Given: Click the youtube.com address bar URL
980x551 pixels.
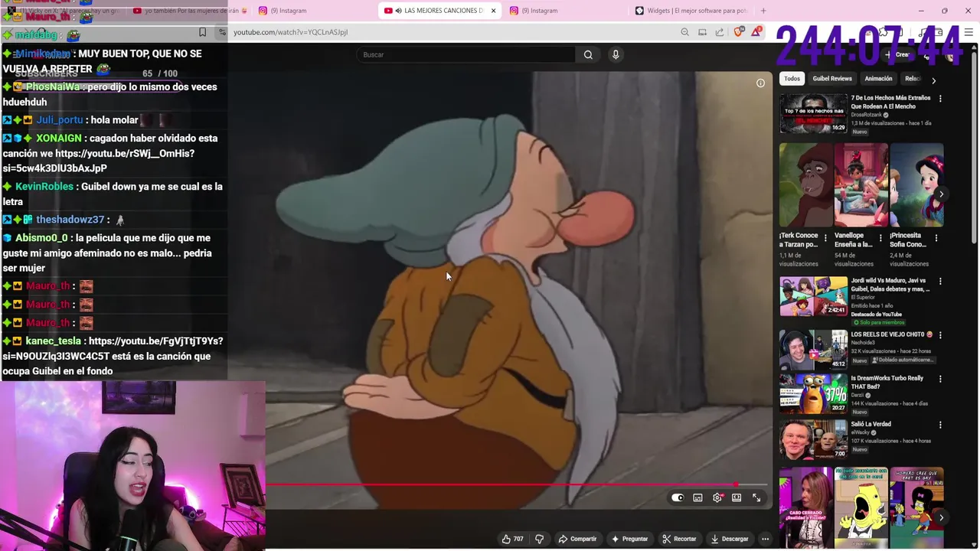Looking at the screenshot, I should tap(290, 32).
